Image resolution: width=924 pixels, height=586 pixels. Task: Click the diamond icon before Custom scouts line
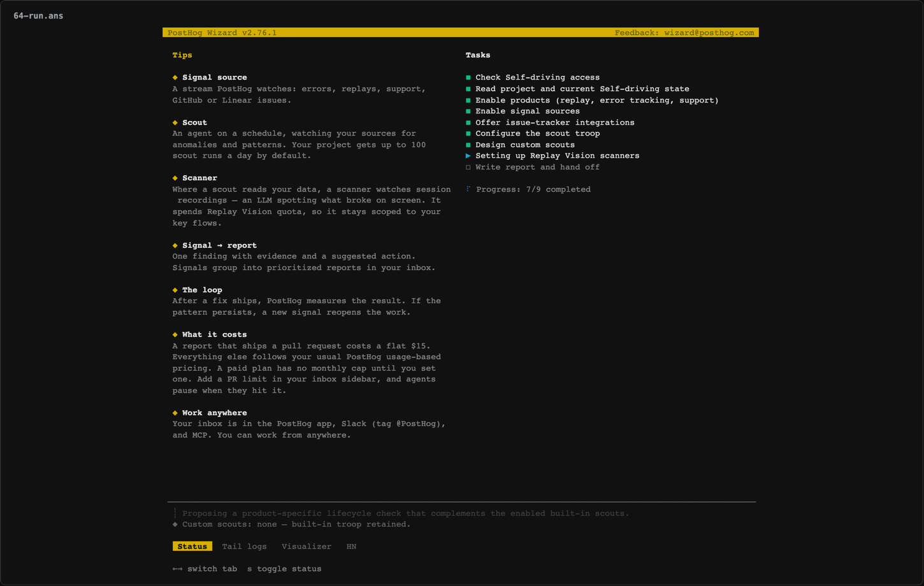175,525
